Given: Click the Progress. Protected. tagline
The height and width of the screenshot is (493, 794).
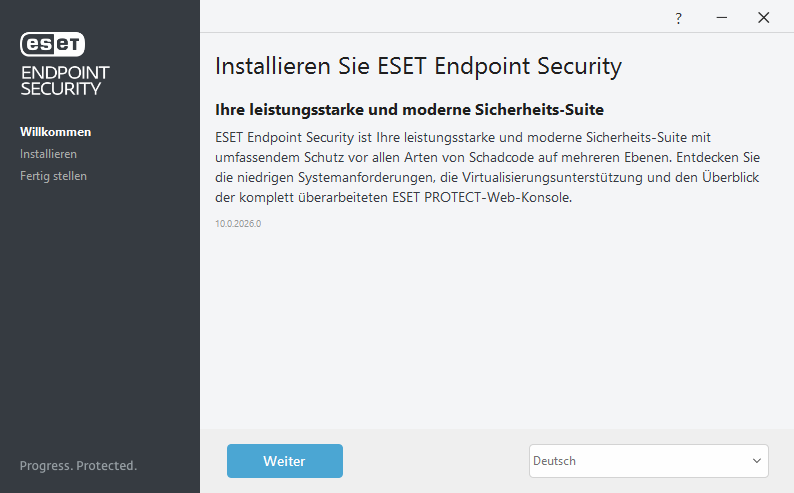Looking at the screenshot, I should (x=78, y=466).
